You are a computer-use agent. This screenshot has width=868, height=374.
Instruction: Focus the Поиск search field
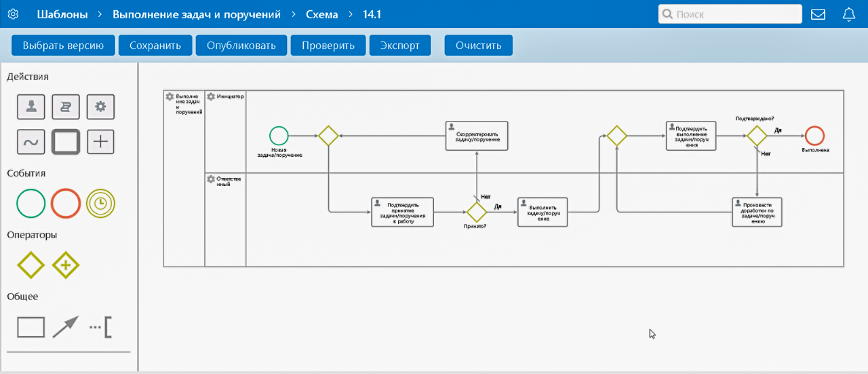pos(730,14)
